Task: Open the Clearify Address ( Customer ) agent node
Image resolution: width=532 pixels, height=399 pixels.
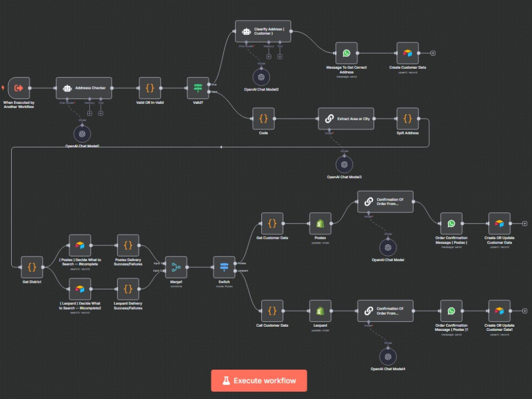Action: [x=263, y=31]
